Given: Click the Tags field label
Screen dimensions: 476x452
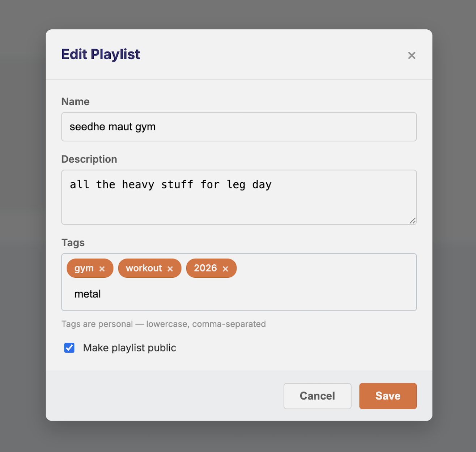Looking at the screenshot, I should pos(73,243).
